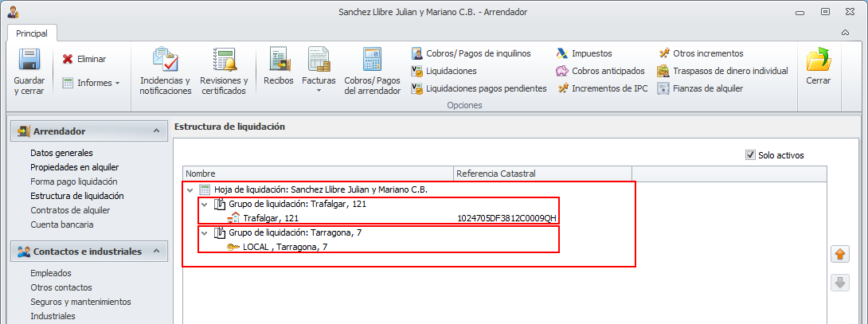Open Cobros/Pagos de inquilinos

[x=471, y=53]
